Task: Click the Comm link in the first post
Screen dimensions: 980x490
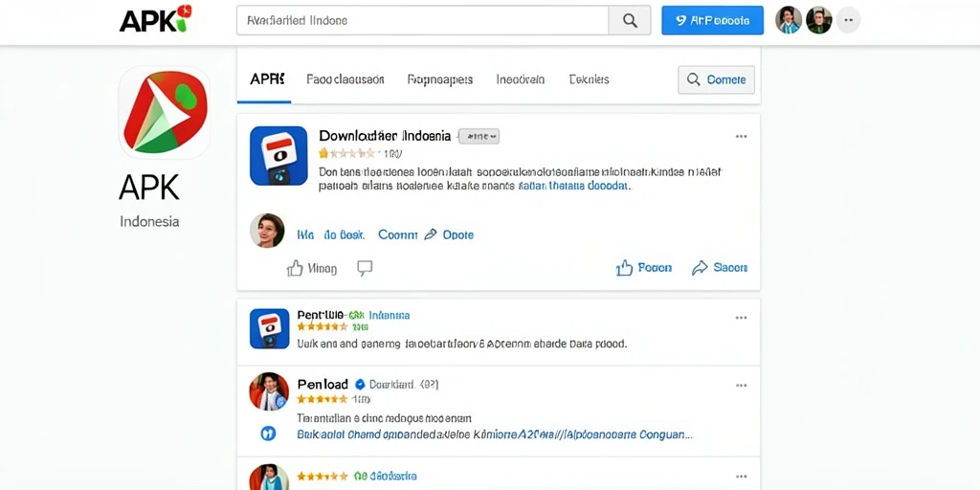Action: (x=397, y=235)
